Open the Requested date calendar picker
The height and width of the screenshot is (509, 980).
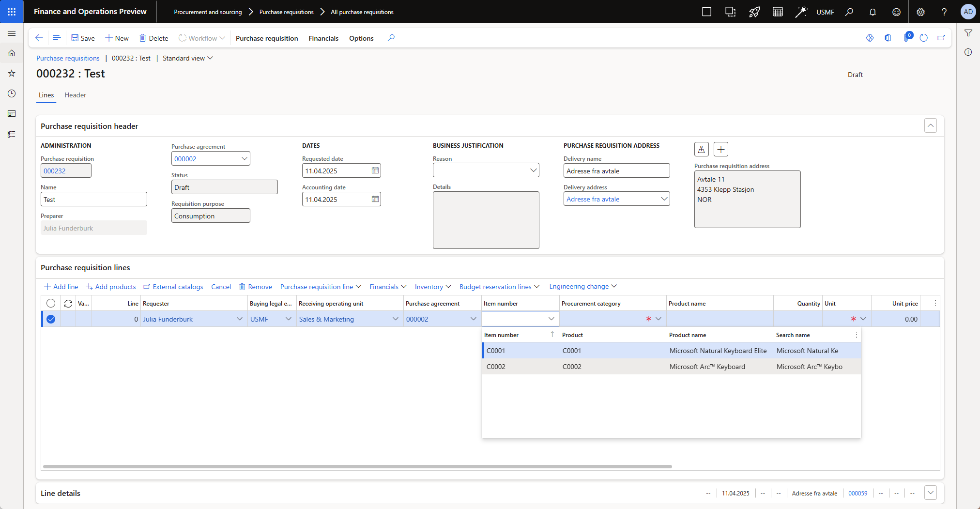tap(375, 170)
